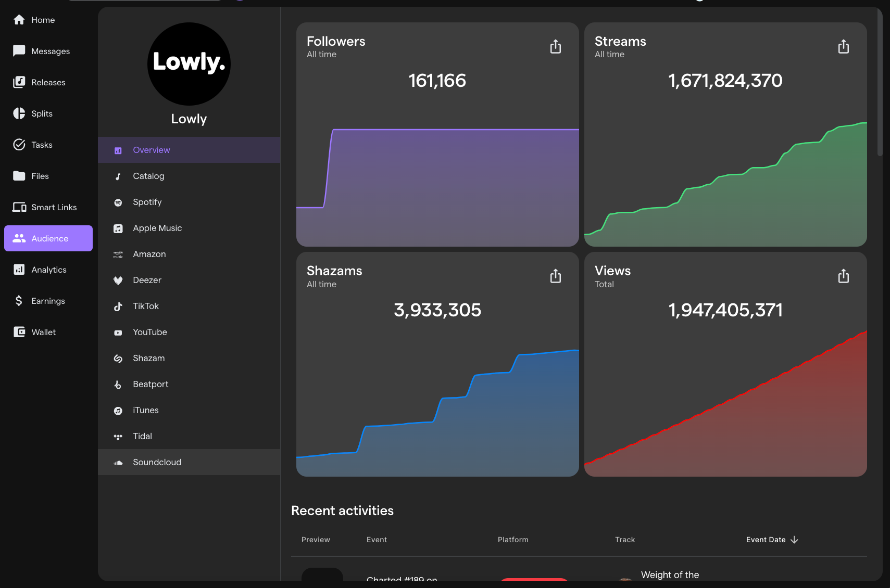This screenshot has width=890, height=588.
Task: Open the Releases text link
Action: pyautogui.click(x=48, y=82)
